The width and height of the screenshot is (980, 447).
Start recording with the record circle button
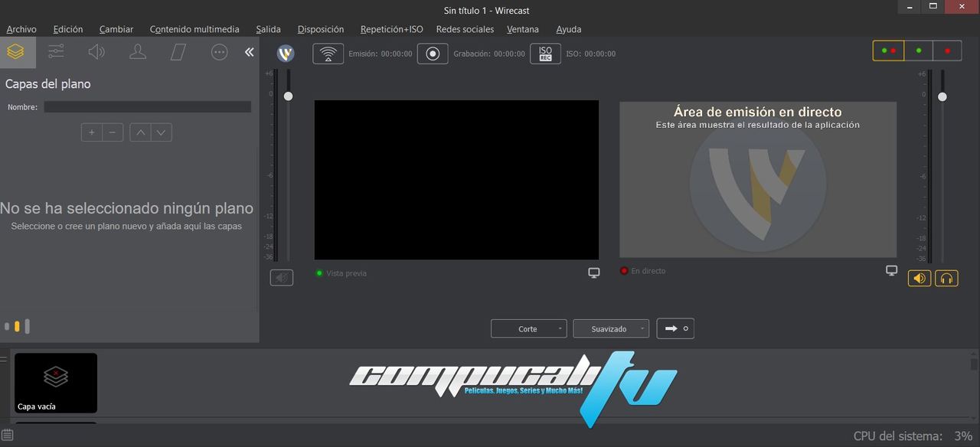(433, 54)
